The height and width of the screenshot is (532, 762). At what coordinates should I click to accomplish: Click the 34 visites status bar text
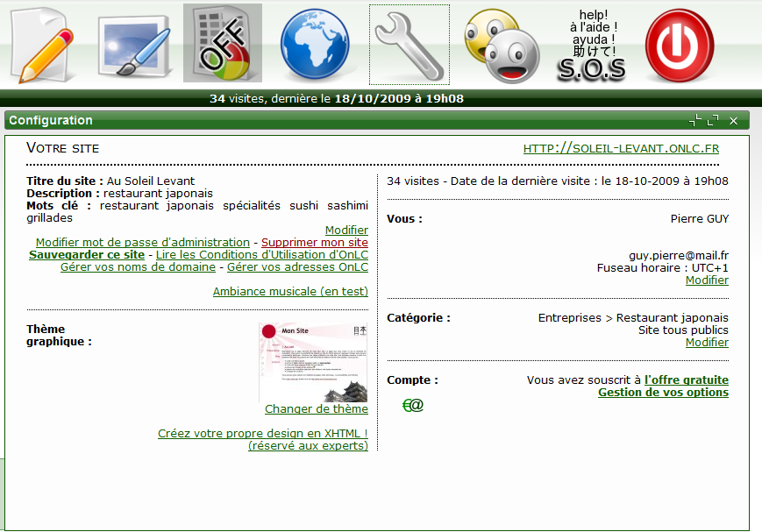coord(337,99)
